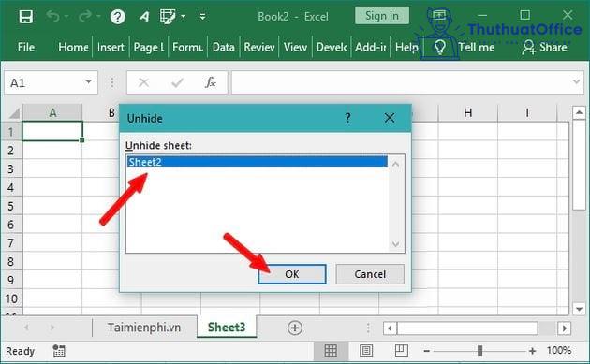Switch to Page Layout view icon
The image size is (590, 364).
click(x=366, y=351)
